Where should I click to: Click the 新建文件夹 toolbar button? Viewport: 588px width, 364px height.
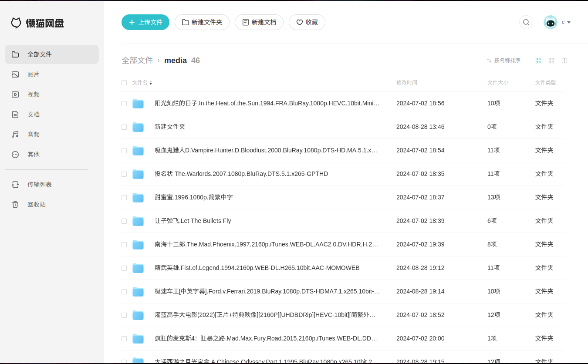coord(202,22)
